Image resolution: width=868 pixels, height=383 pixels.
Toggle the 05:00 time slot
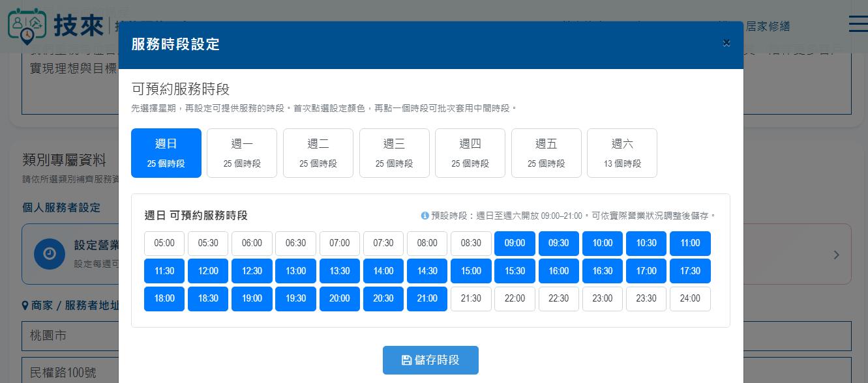click(164, 243)
